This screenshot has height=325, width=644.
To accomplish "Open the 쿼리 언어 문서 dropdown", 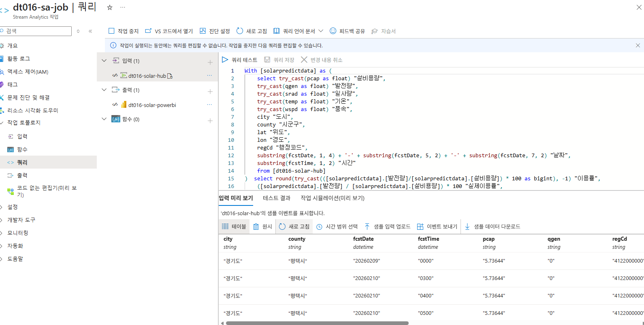I will [x=298, y=31].
